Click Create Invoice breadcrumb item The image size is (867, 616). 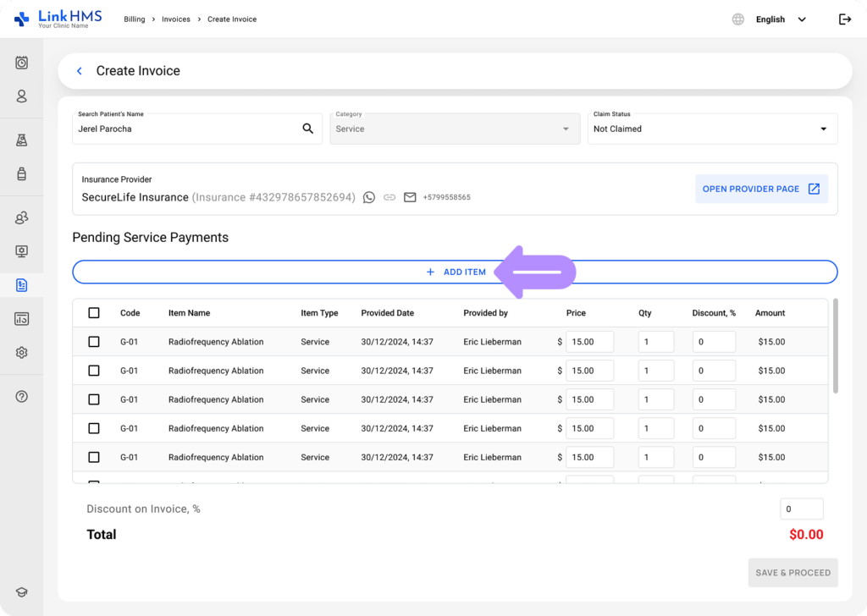232,19
